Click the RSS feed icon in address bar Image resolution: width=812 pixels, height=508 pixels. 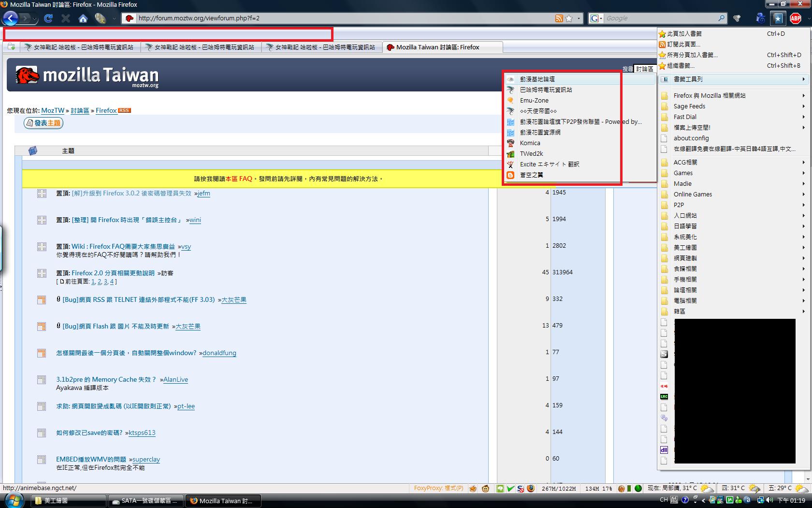[x=559, y=18]
